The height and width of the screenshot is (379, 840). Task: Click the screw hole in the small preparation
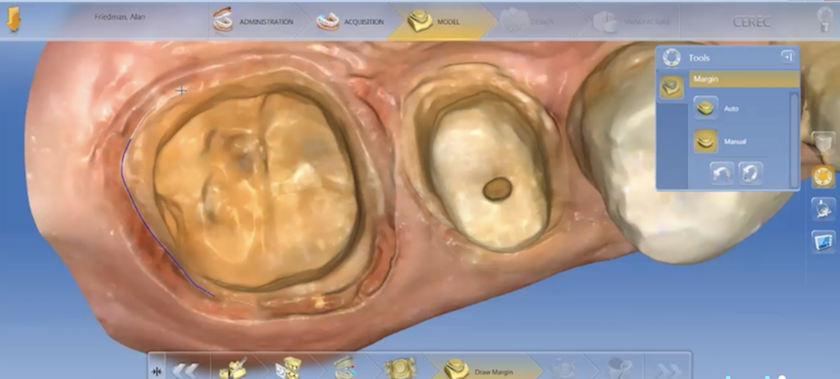coord(498,189)
